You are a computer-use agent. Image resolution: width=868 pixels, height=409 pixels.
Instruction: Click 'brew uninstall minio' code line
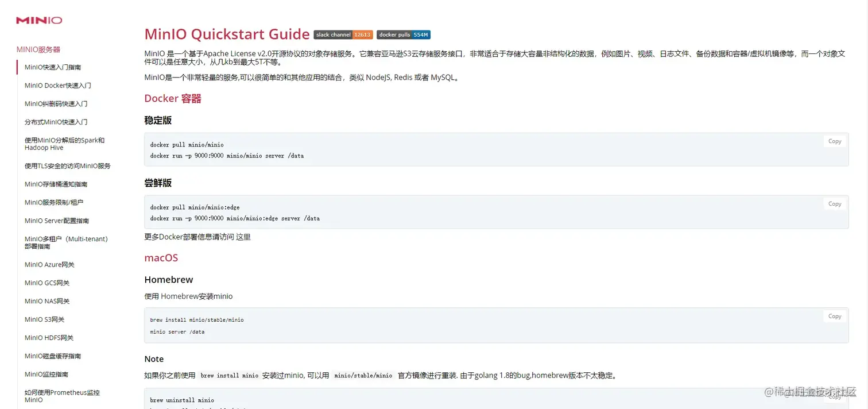[182, 400]
